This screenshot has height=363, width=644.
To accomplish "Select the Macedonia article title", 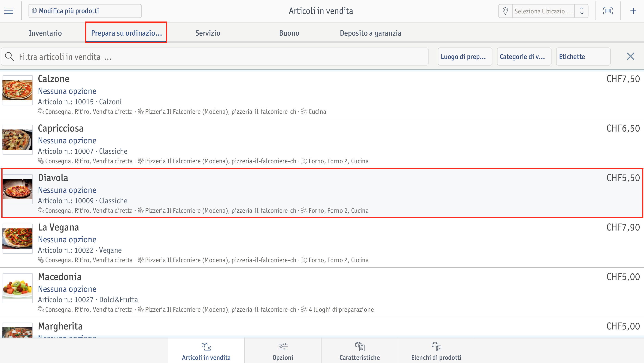I will click(60, 277).
